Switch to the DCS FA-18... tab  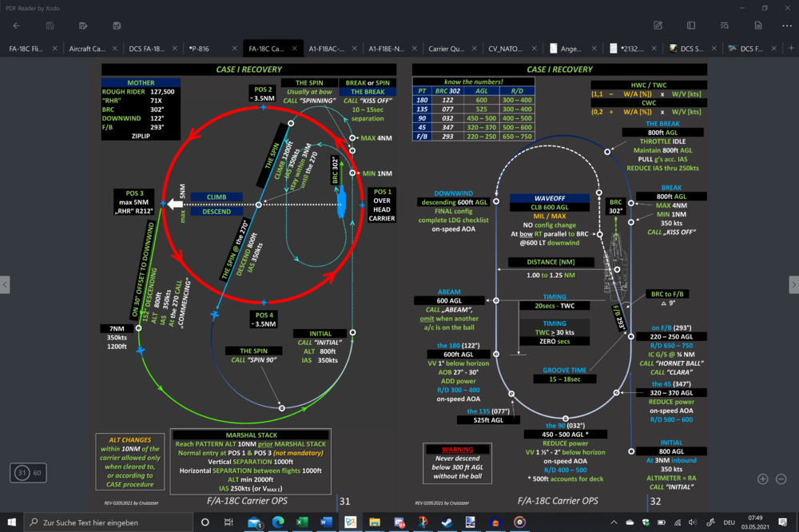[x=147, y=49]
